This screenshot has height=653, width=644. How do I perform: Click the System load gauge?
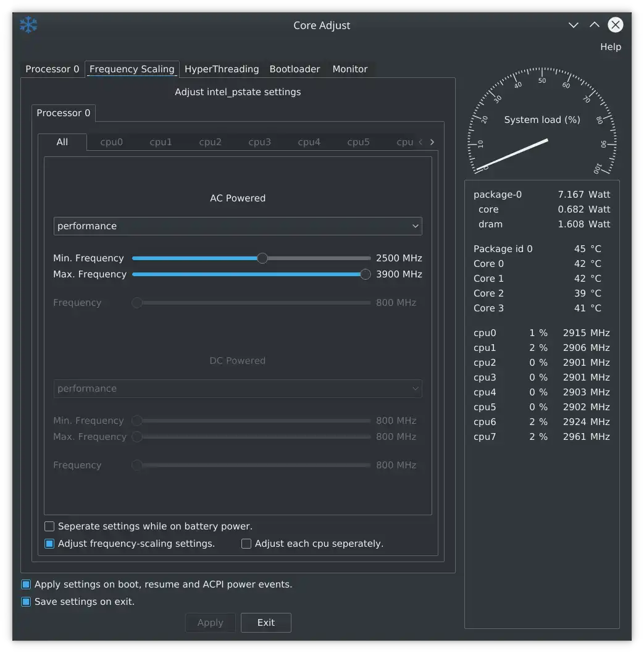point(542,121)
